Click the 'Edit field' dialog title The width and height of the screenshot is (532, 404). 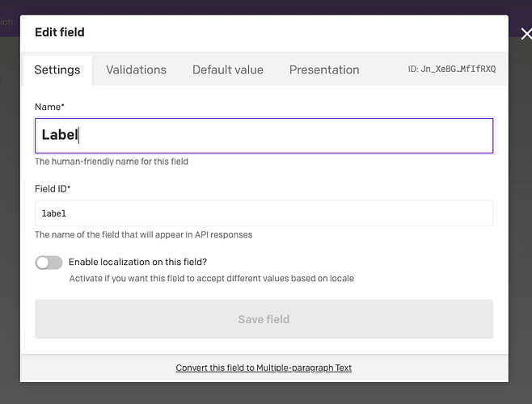coord(60,33)
